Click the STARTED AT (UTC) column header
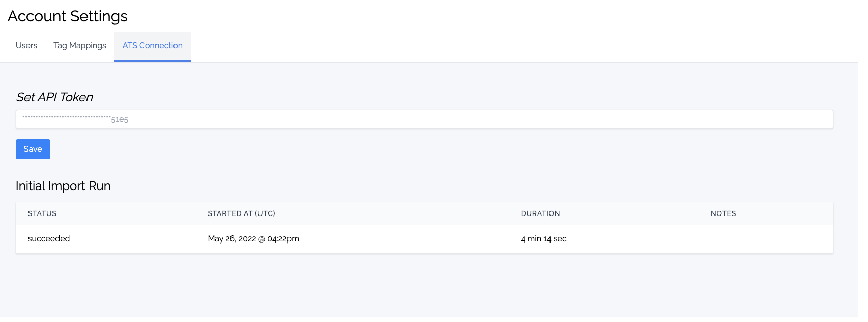The image size is (868, 322). [x=241, y=213]
